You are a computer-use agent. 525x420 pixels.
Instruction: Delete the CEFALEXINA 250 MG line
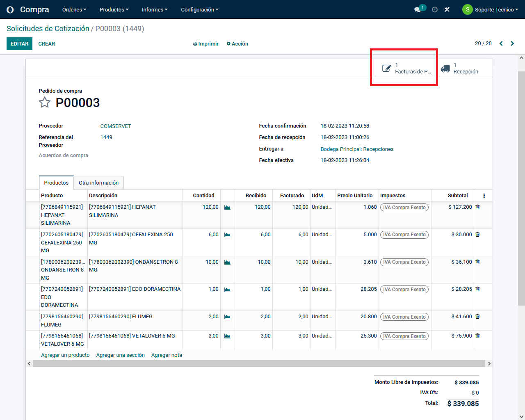(477, 235)
